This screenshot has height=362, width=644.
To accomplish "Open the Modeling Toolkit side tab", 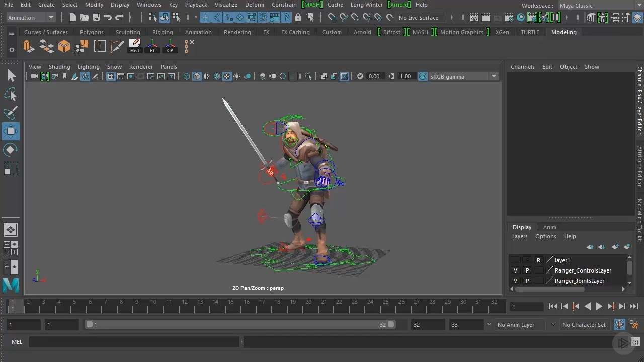I will pyautogui.click(x=640, y=220).
